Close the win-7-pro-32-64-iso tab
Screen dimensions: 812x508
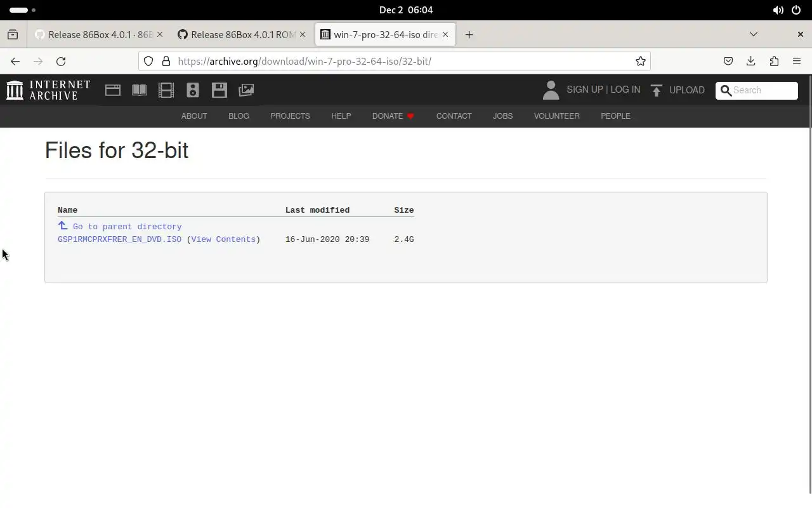(x=445, y=34)
